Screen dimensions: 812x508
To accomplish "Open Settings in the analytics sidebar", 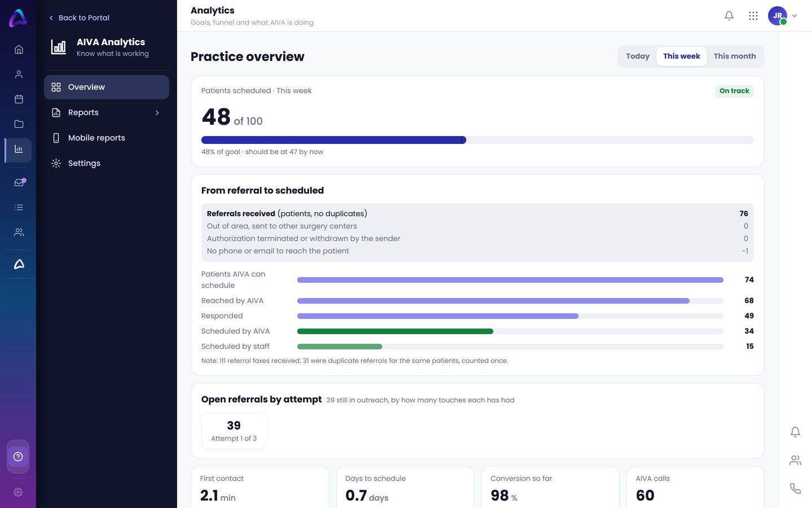I will point(107,164).
